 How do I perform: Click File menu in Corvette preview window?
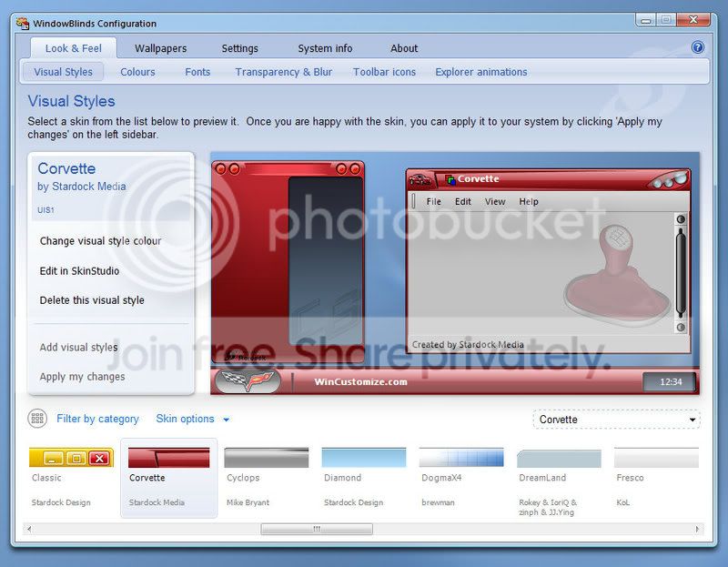(434, 201)
